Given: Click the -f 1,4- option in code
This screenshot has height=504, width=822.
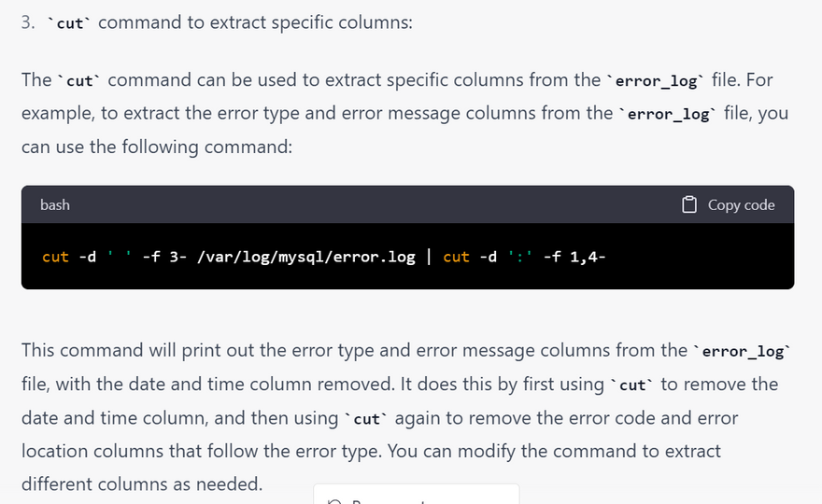Looking at the screenshot, I should 574,256.
